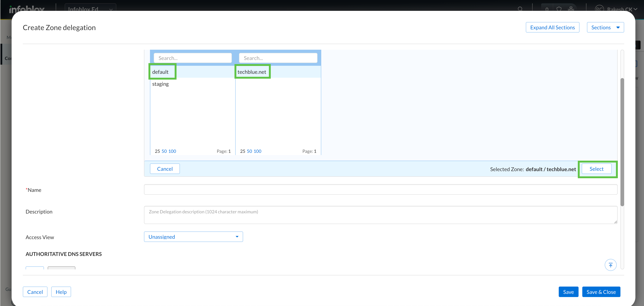Click the scroll-to-top arrow icon
Screen dimensions: 644x306
click(610, 265)
